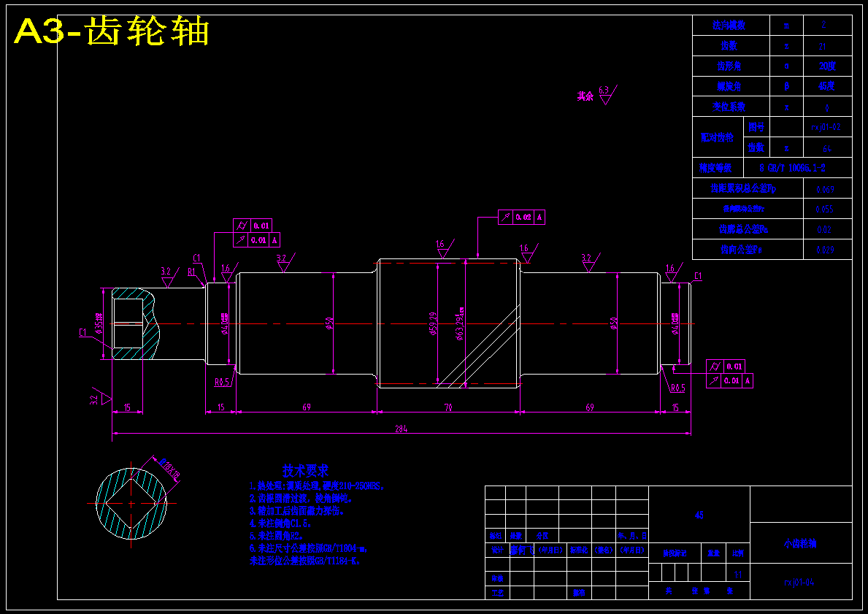868x614 pixels.
Task: Select the '重量' title block cell
Action: (713, 553)
